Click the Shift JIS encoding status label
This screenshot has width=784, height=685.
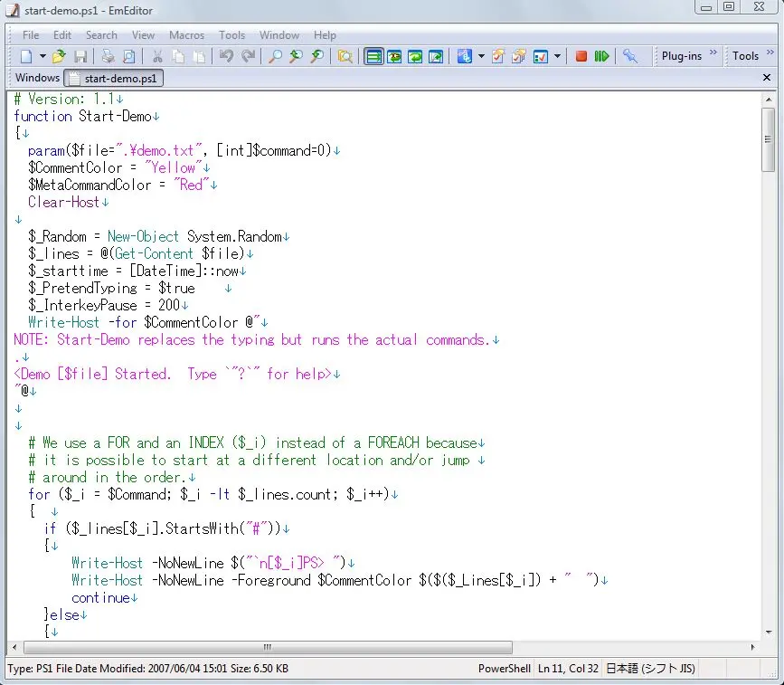pos(651,669)
